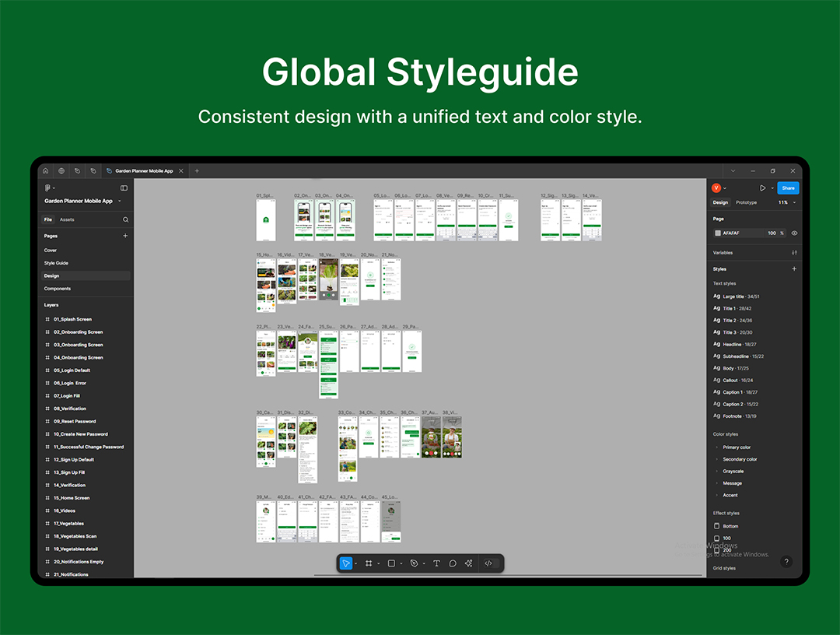Switch to the Prototype tab
Viewport: 840px width, 635px height.
pyautogui.click(x=746, y=202)
